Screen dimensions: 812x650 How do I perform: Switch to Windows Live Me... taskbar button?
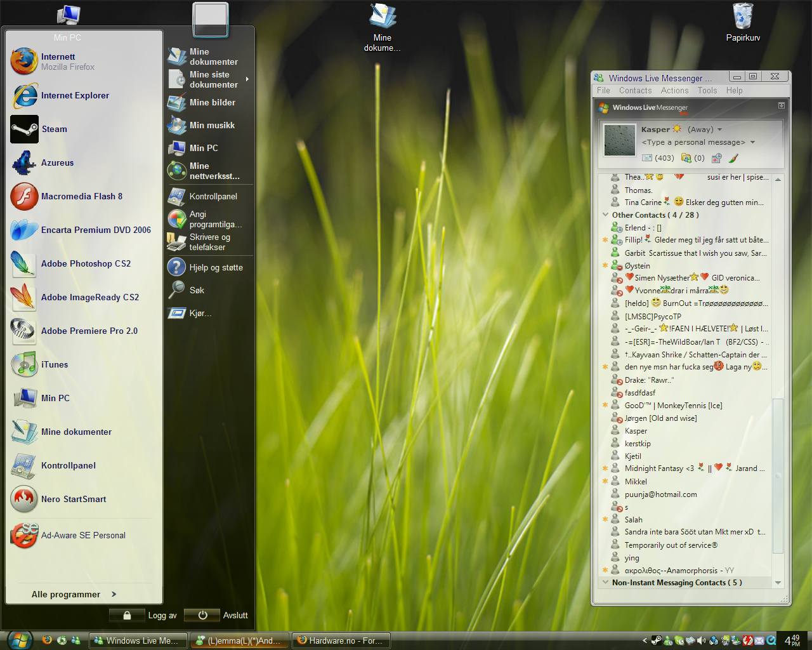pos(138,640)
